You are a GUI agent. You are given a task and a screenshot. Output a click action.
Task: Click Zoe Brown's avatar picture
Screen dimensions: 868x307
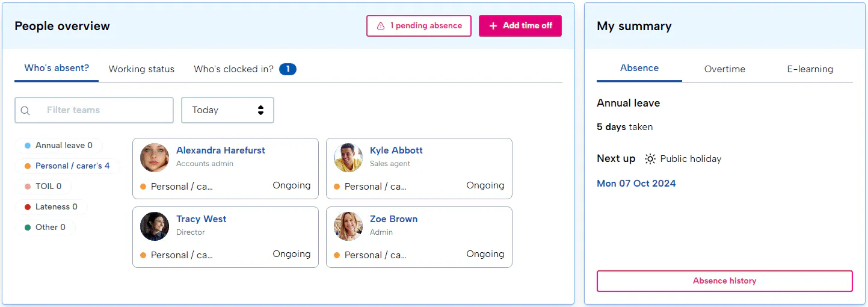tap(348, 226)
